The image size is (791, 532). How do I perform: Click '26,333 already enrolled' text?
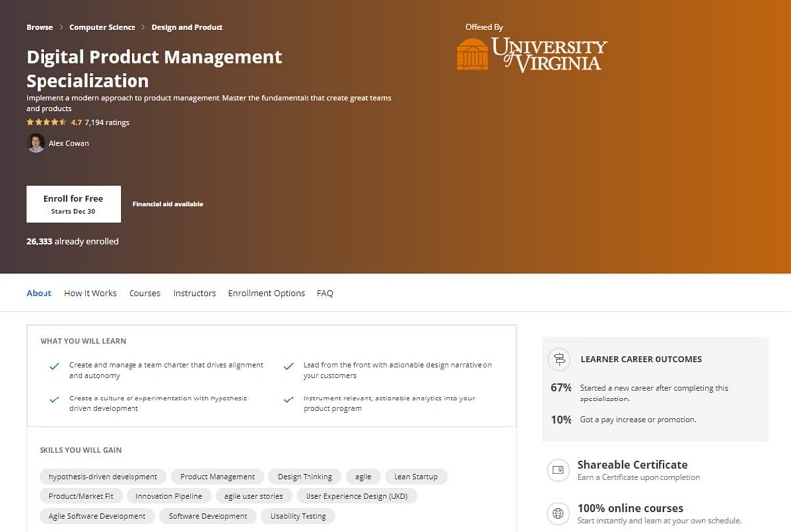72,241
